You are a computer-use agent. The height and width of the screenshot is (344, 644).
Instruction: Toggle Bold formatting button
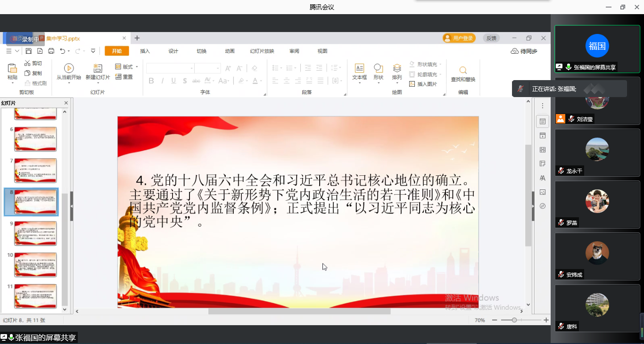(x=151, y=81)
